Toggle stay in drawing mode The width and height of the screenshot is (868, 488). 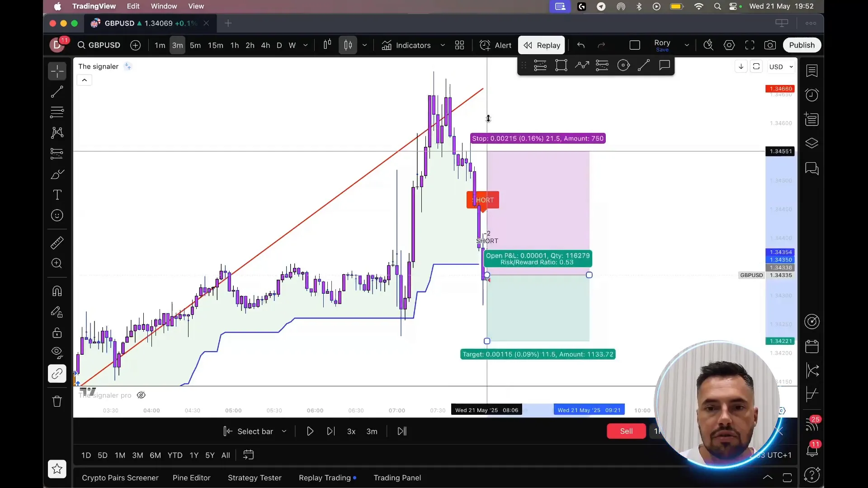(57, 312)
